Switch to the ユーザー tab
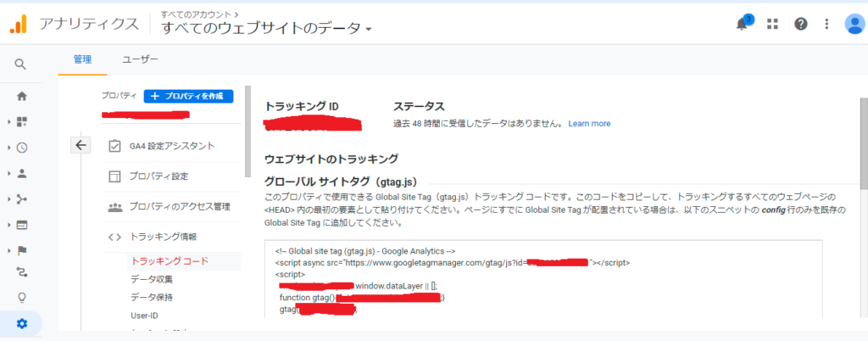Viewport: 868px width, 341px height. point(140,59)
